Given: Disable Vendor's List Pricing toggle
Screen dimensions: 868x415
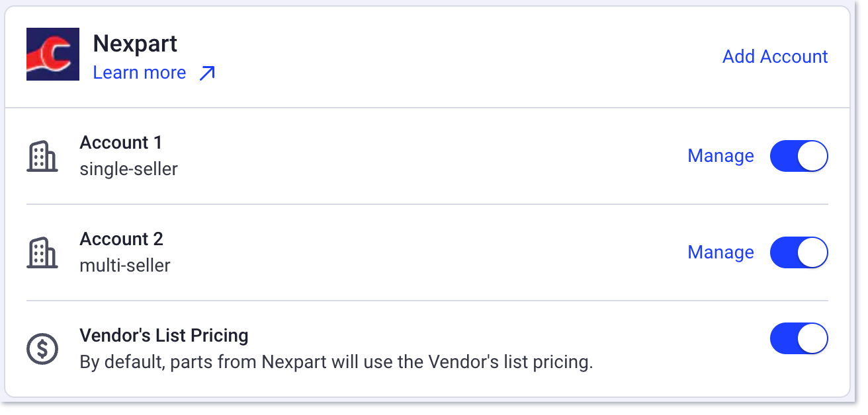Looking at the screenshot, I should tap(799, 338).
